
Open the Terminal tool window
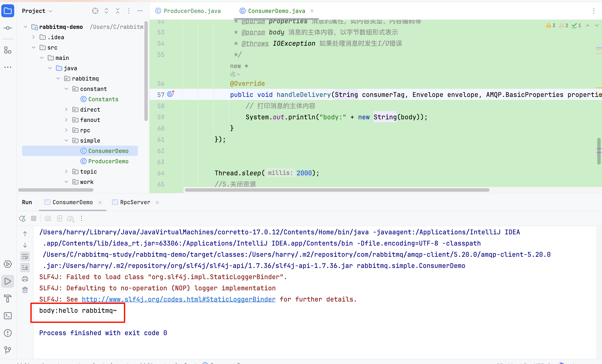(x=8, y=316)
